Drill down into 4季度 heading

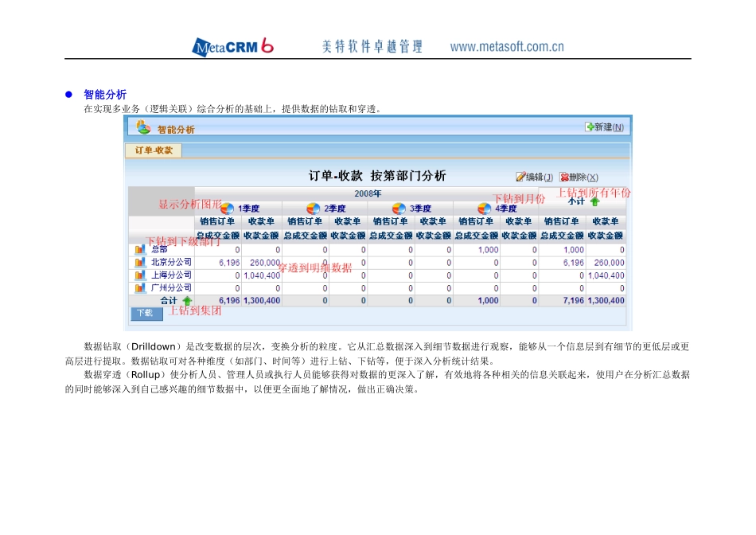point(506,209)
